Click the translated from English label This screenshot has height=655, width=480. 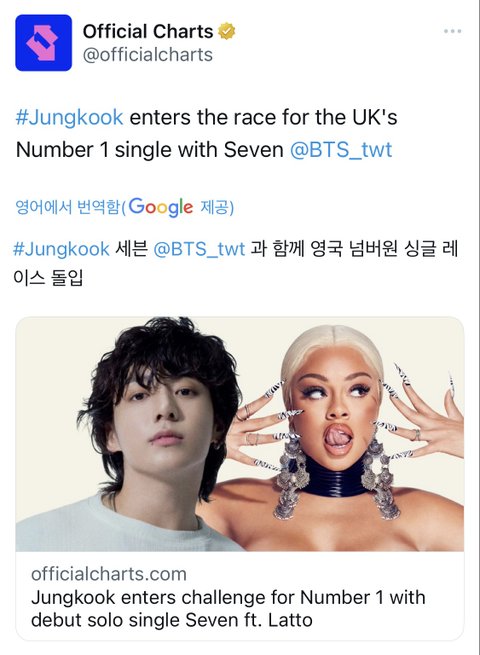pyautogui.click(x=68, y=207)
